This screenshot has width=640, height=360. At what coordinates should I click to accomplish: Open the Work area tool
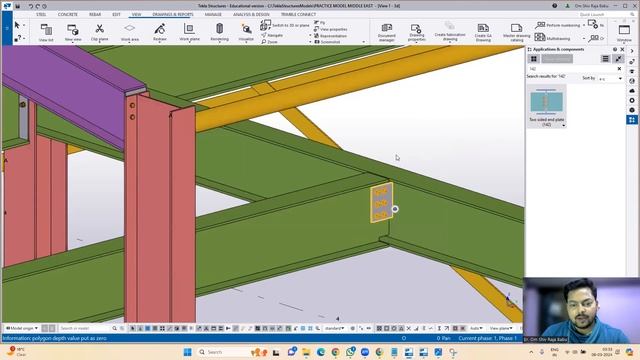tap(130, 32)
